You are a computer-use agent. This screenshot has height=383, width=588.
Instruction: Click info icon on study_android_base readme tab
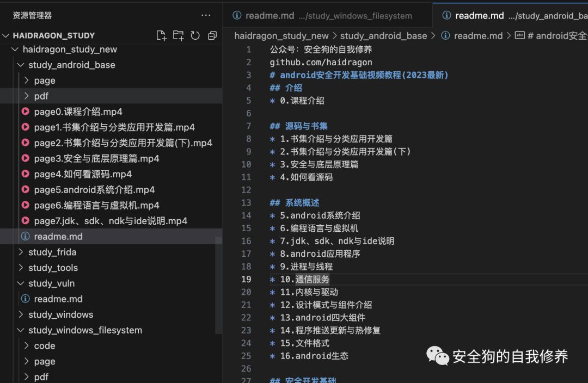click(446, 15)
